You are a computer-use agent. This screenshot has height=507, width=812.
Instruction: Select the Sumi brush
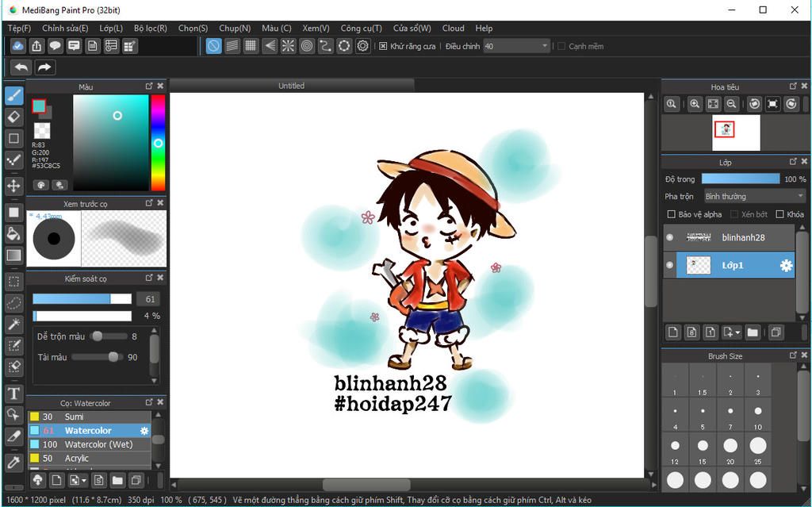click(x=90, y=417)
